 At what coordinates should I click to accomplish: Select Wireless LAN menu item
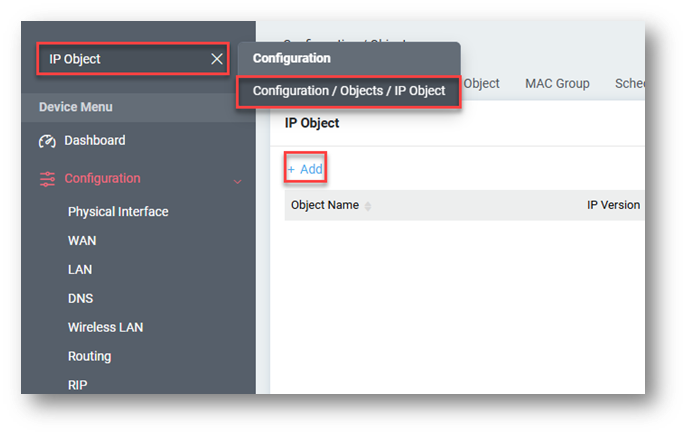click(106, 327)
